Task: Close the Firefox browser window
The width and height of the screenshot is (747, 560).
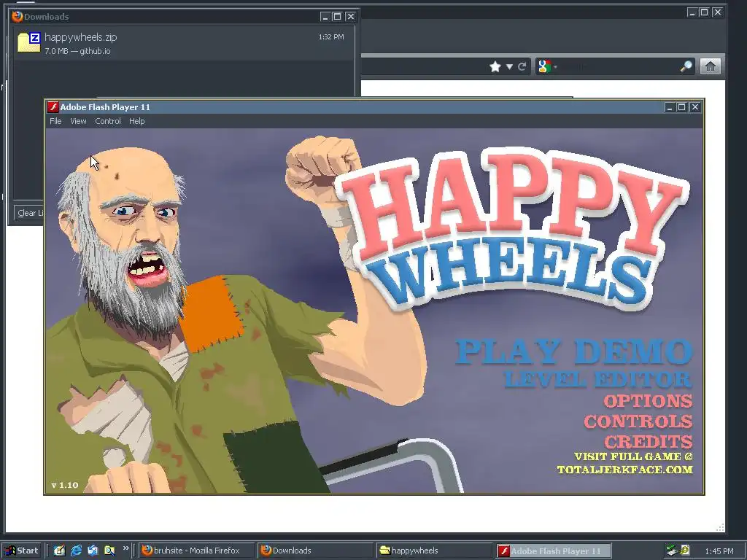Action: [x=718, y=12]
